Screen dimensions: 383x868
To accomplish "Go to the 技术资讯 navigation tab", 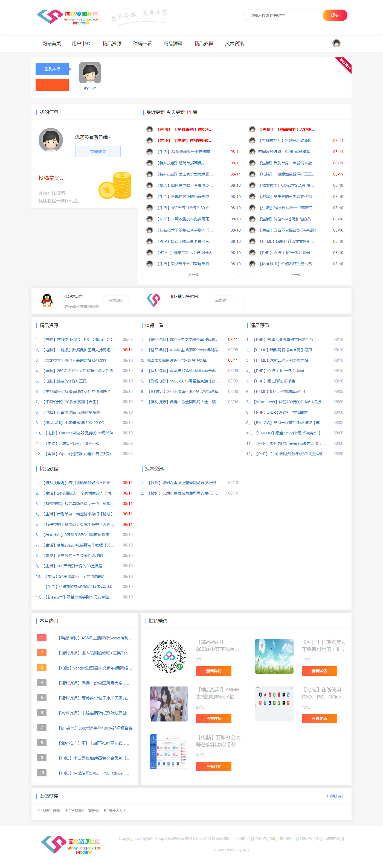I will [234, 43].
